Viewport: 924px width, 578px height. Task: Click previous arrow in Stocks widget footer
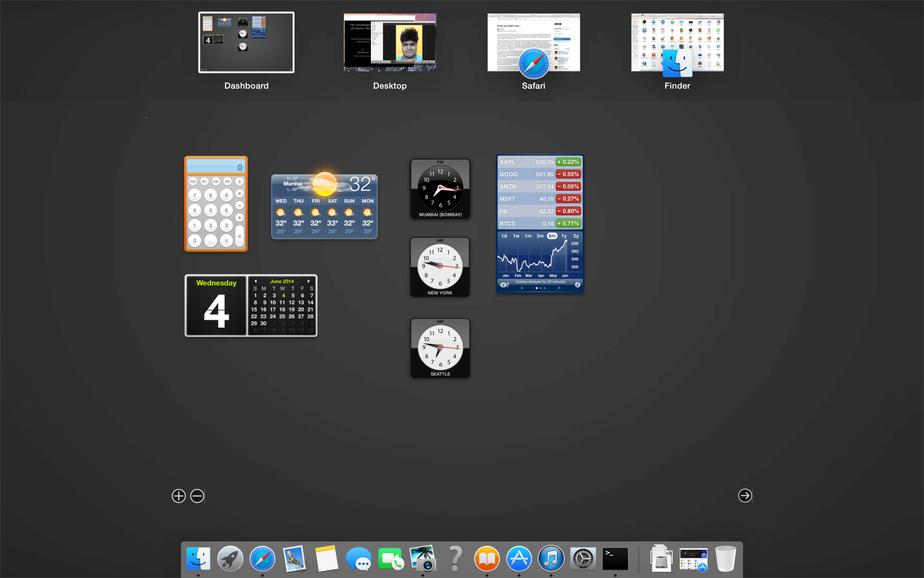[522, 288]
